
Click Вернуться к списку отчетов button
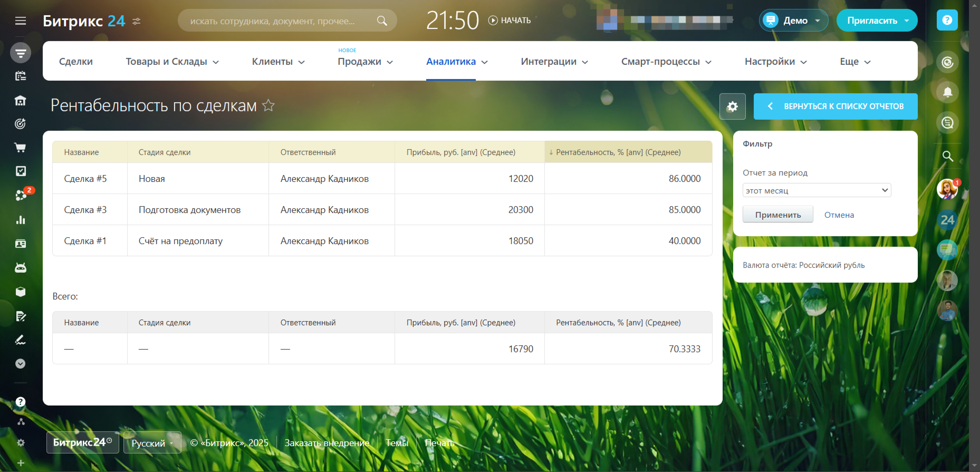pos(835,107)
